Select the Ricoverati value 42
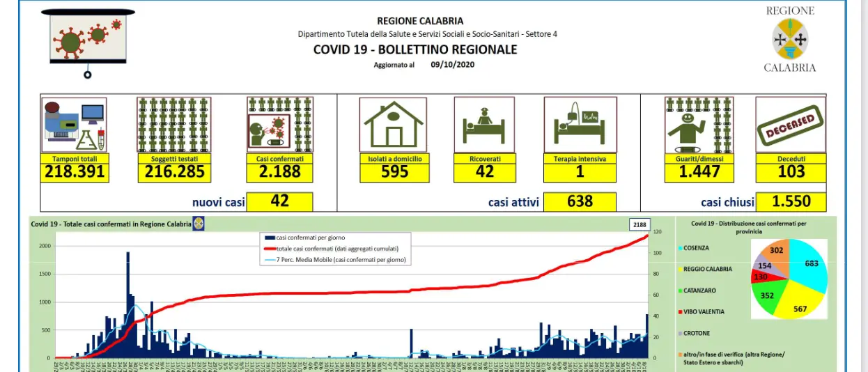This screenshot has height=372, width=868. coord(484,172)
